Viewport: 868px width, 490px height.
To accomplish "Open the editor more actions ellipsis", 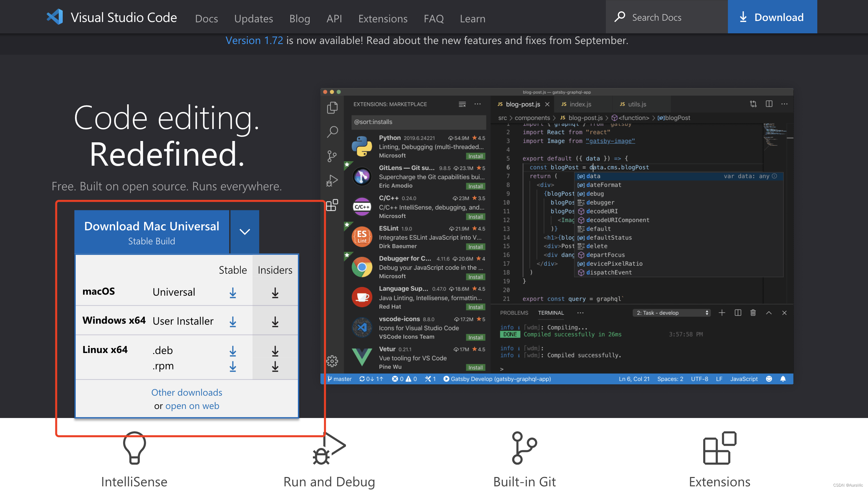I will [x=784, y=104].
